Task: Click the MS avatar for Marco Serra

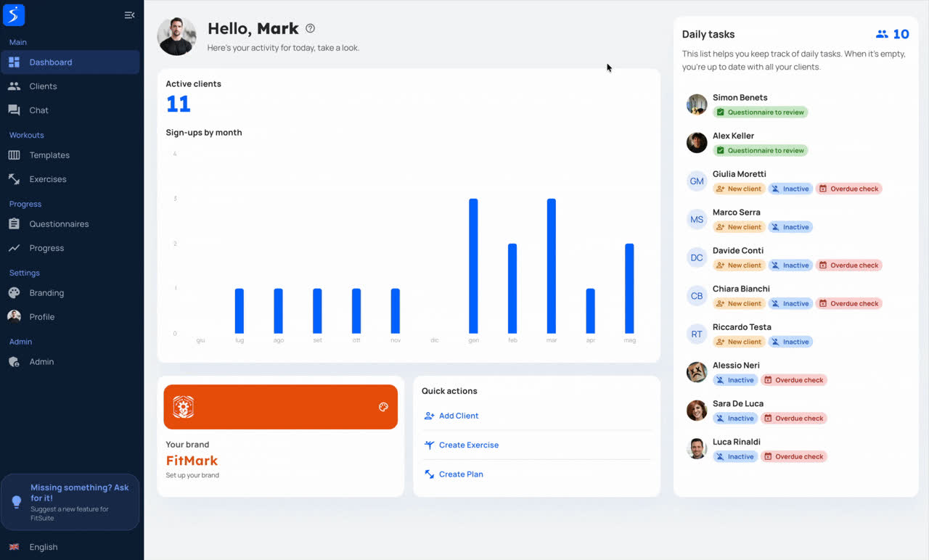Action: click(x=697, y=219)
